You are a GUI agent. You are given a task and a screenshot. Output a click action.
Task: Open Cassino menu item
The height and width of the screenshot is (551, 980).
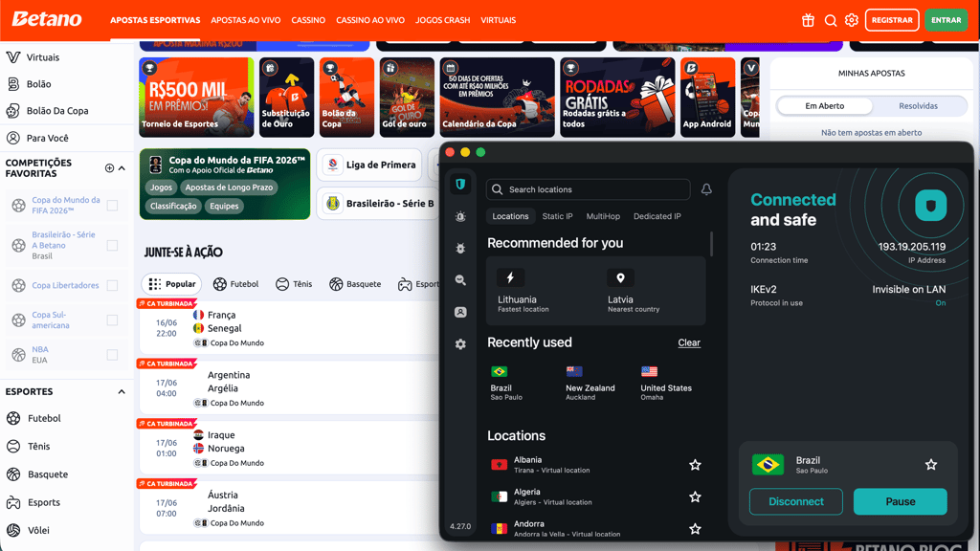(x=308, y=20)
